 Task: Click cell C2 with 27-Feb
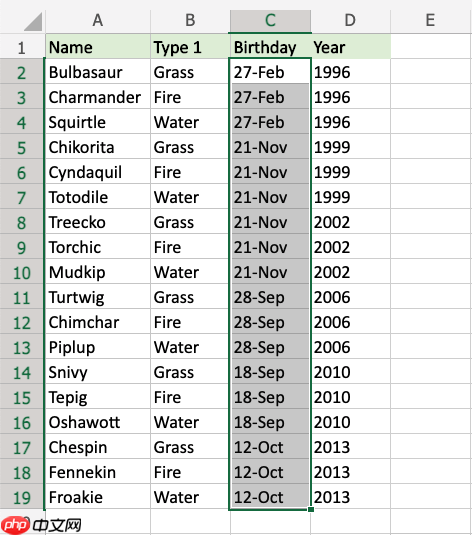[270, 72]
